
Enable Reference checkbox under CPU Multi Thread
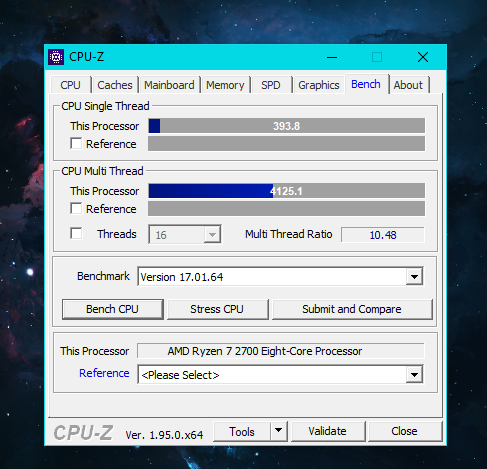(x=76, y=209)
